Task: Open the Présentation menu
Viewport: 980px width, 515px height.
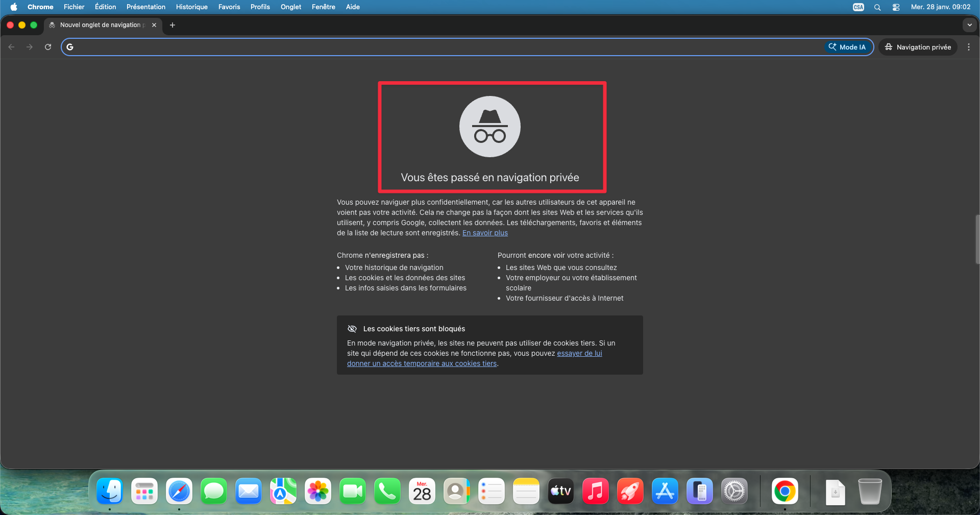Action: point(146,7)
